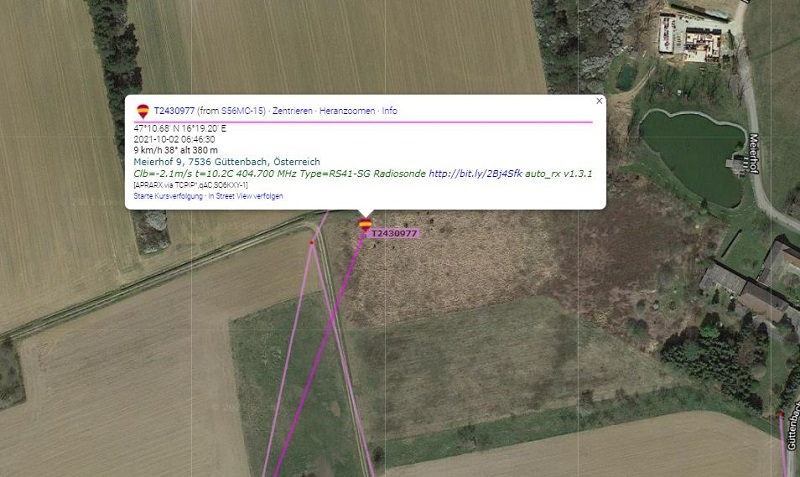Select the coordinates text 47°10.68' N 16°19.20' E
800x477 pixels.
tap(180, 129)
